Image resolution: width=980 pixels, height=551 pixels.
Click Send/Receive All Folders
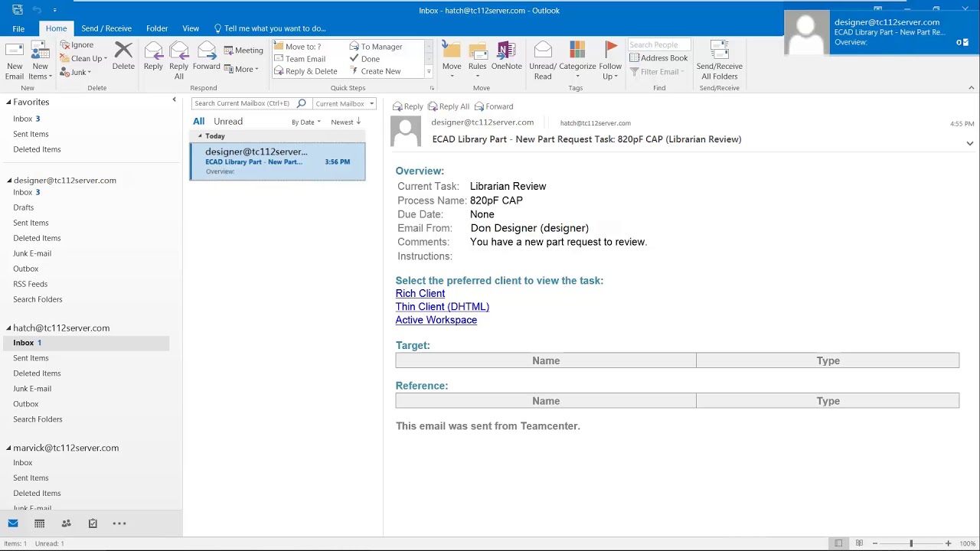click(x=720, y=60)
